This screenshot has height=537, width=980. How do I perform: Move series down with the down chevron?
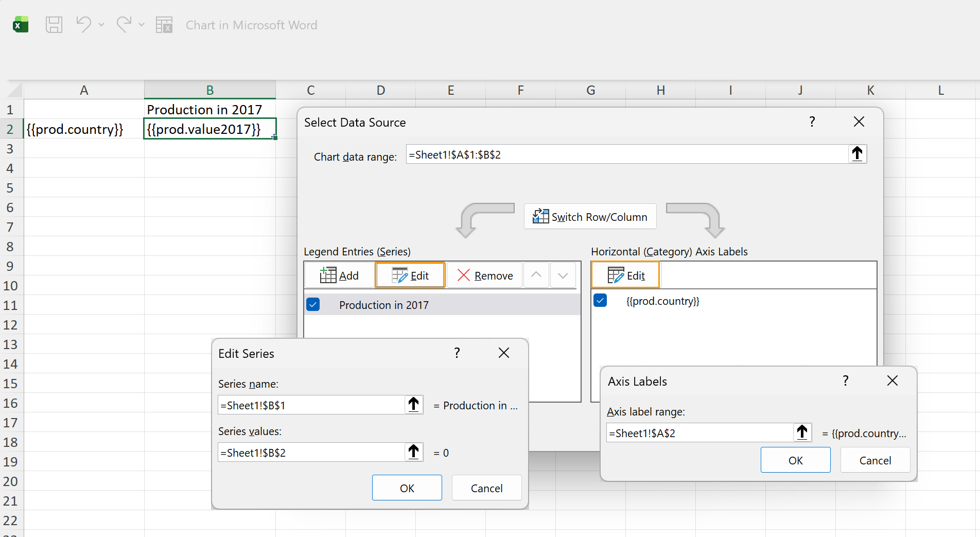[x=563, y=275]
